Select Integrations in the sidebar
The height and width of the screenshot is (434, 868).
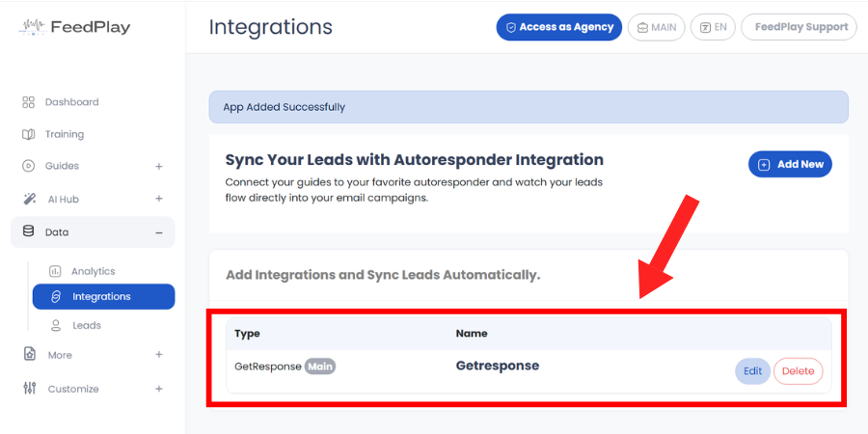pos(104,297)
